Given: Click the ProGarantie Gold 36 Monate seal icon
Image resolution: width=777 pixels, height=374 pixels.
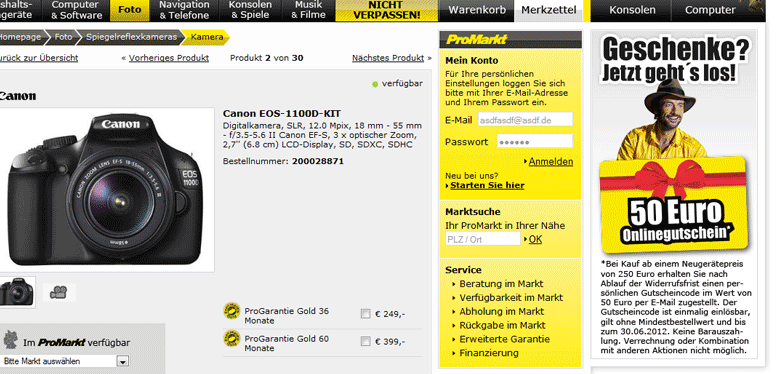Looking at the screenshot, I should point(231,311).
